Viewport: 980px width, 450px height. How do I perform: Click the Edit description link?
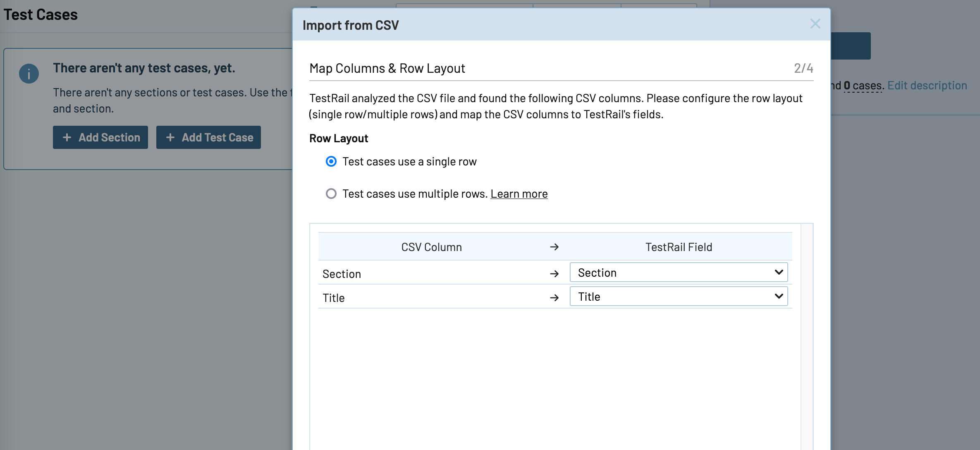[927, 85]
